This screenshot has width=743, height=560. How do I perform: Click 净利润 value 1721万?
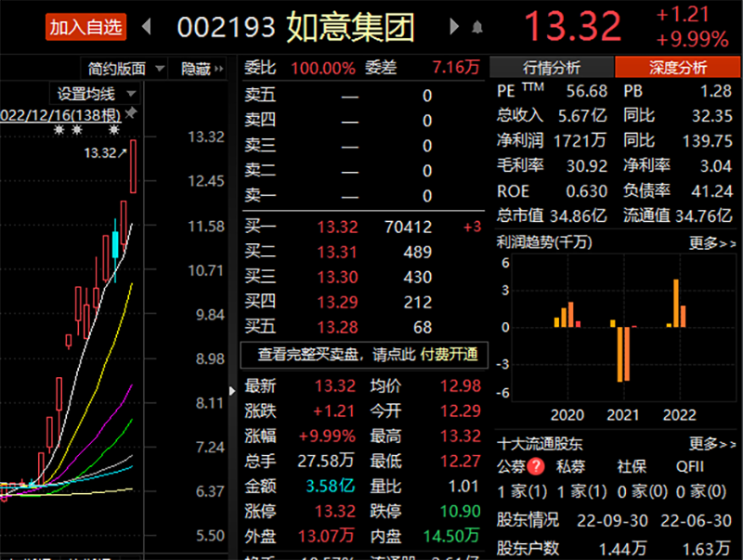tap(580, 141)
